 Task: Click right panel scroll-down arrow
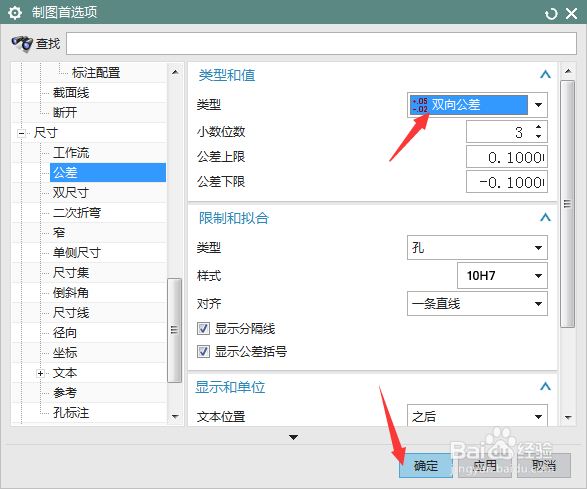coord(568,417)
